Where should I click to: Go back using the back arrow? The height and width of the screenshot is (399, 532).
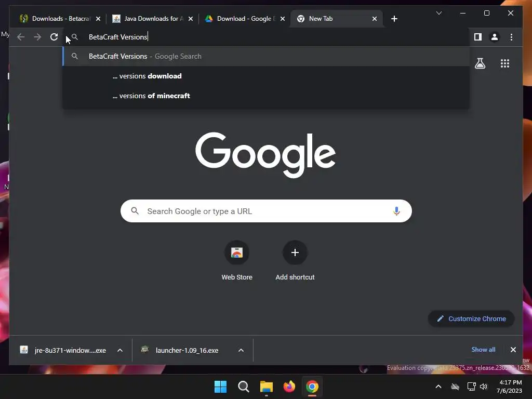click(x=21, y=37)
